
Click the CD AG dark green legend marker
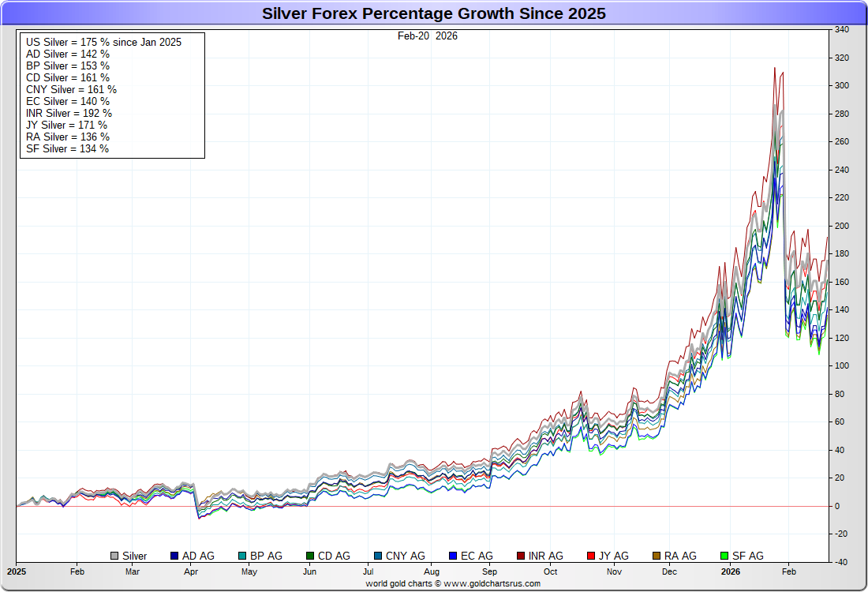(x=310, y=556)
